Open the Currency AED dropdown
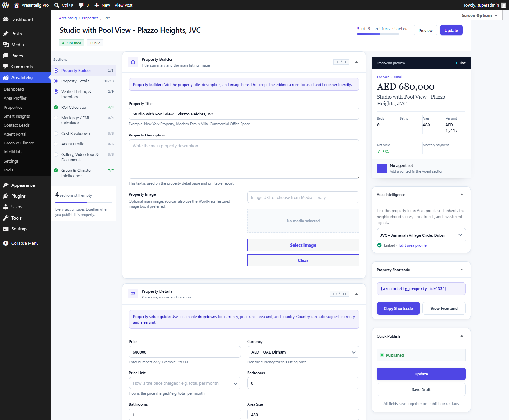 (303, 352)
